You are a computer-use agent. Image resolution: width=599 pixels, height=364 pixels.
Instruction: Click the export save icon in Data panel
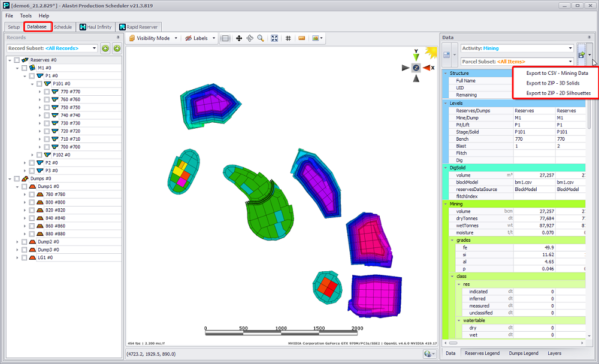[x=581, y=54]
